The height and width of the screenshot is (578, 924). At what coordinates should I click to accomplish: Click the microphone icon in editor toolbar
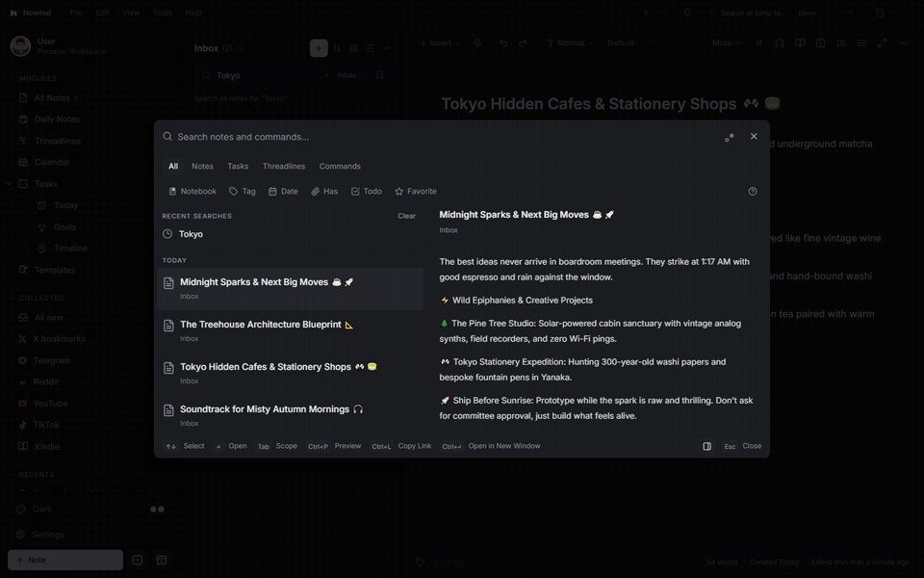(x=477, y=43)
